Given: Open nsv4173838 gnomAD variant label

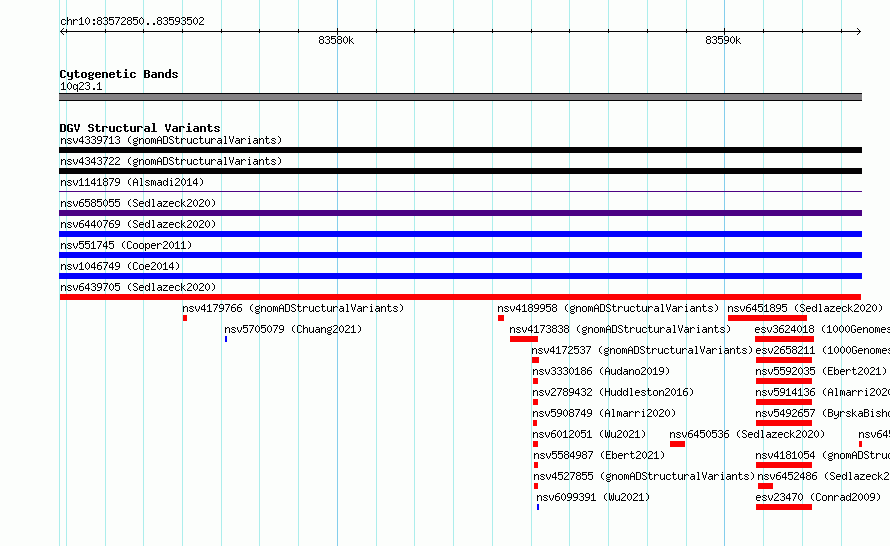Looking at the screenshot, I should (620, 329).
